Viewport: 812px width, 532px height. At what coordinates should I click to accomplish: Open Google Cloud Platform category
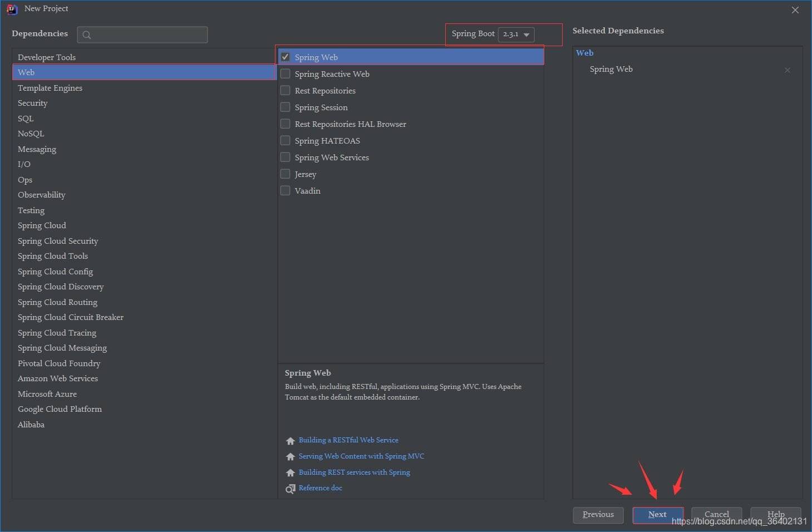[144, 409]
